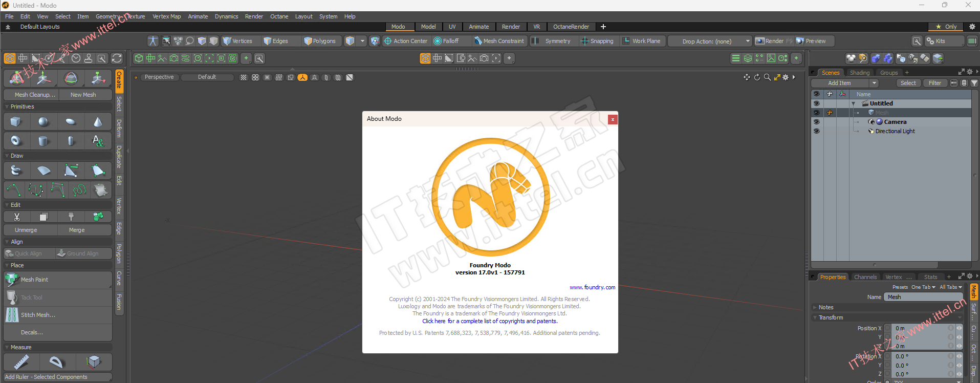Open the Channels tab

click(865, 277)
